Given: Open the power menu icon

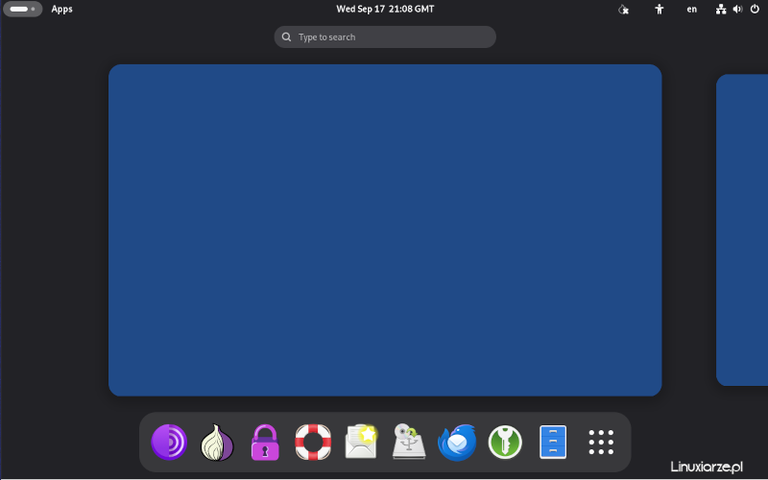Looking at the screenshot, I should click(755, 9).
